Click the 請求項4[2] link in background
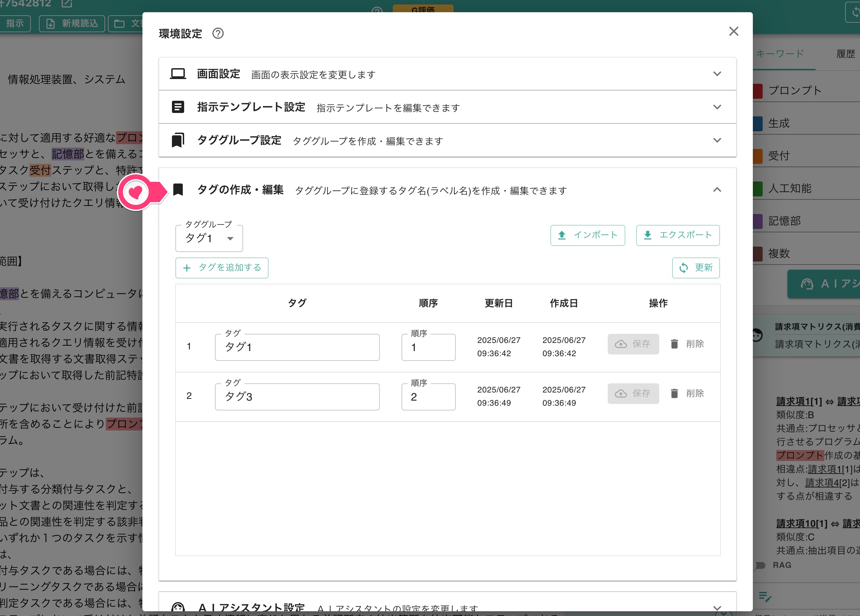The height and width of the screenshot is (616, 860). pos(827,482)
